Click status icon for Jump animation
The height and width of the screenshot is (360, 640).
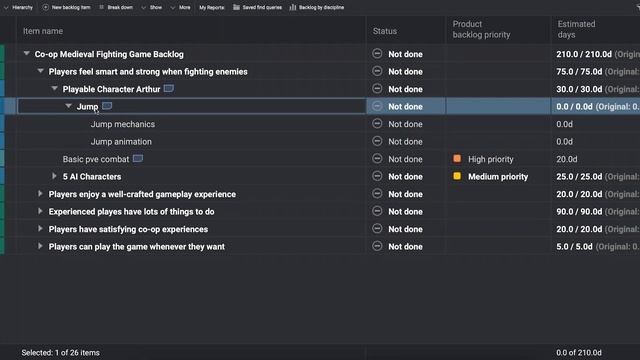(377, 141)
